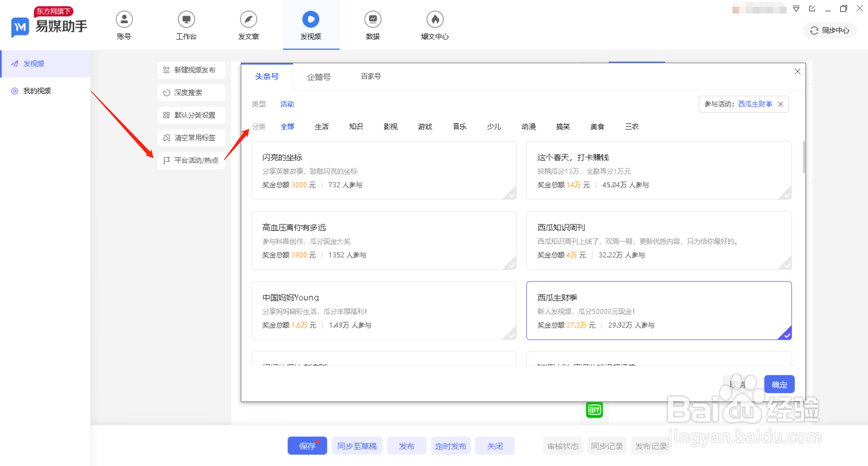Filter by 知识 category

pos(356,127)
